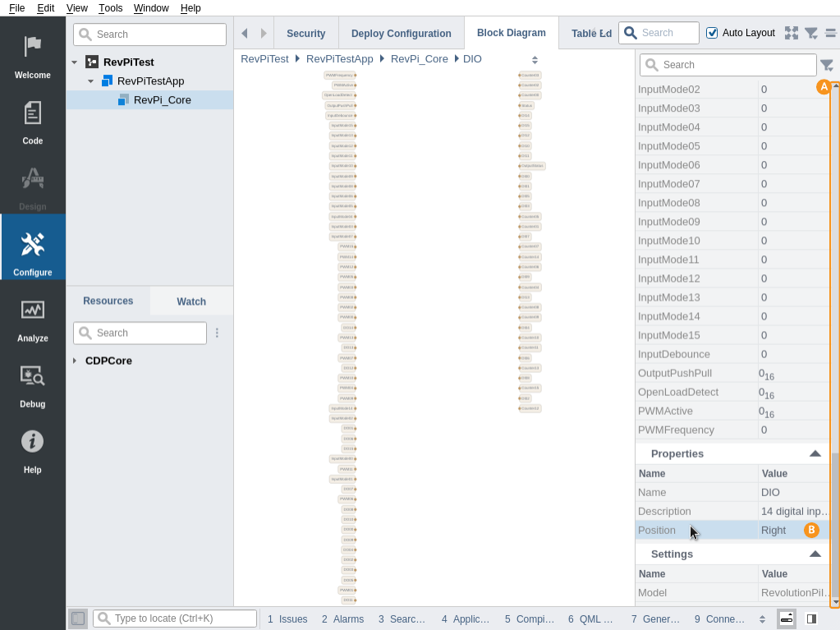Click RevPiTestApp in the breadcrumb path
Viewport: 840px width, 630px height.
[x=339, y=59]
